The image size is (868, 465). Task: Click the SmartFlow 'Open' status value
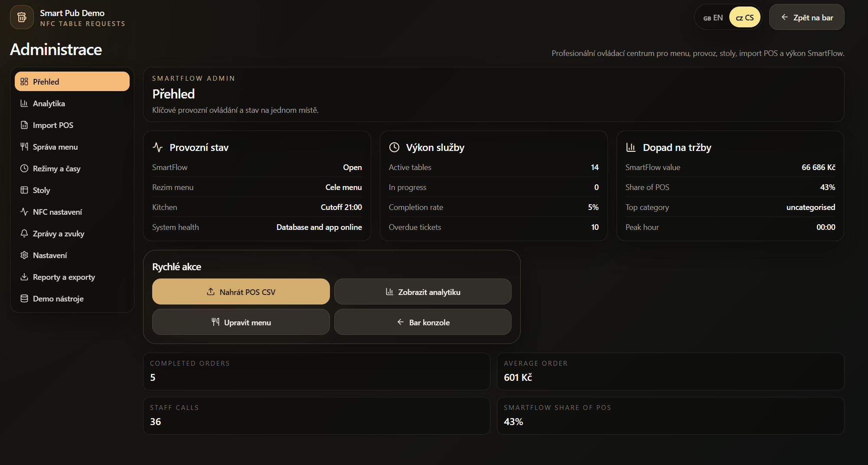[x=352, y=167]
